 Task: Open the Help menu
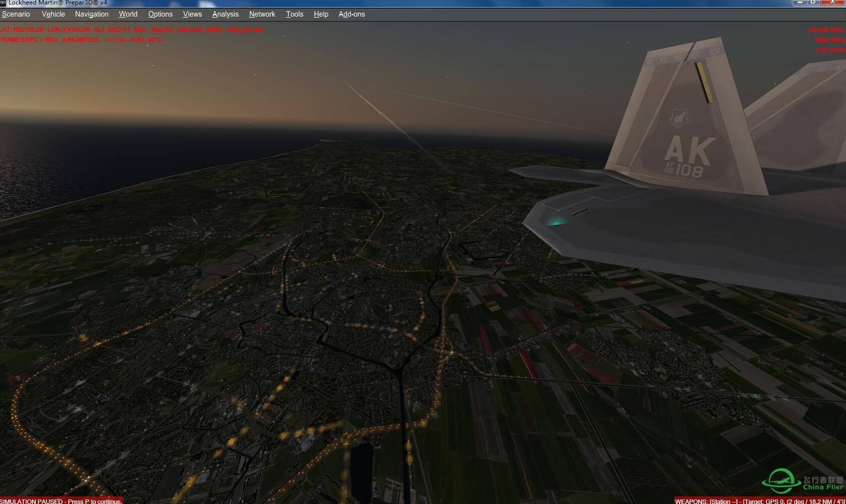point(321,14)
